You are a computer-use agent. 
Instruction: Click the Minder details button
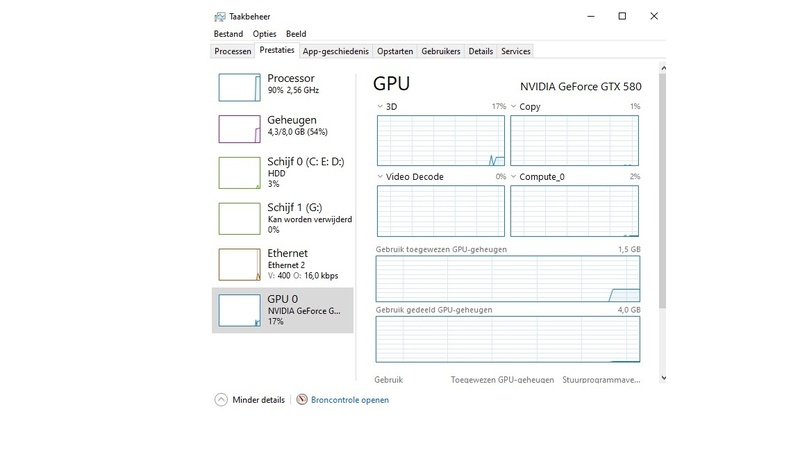click(x=259, y=400)
